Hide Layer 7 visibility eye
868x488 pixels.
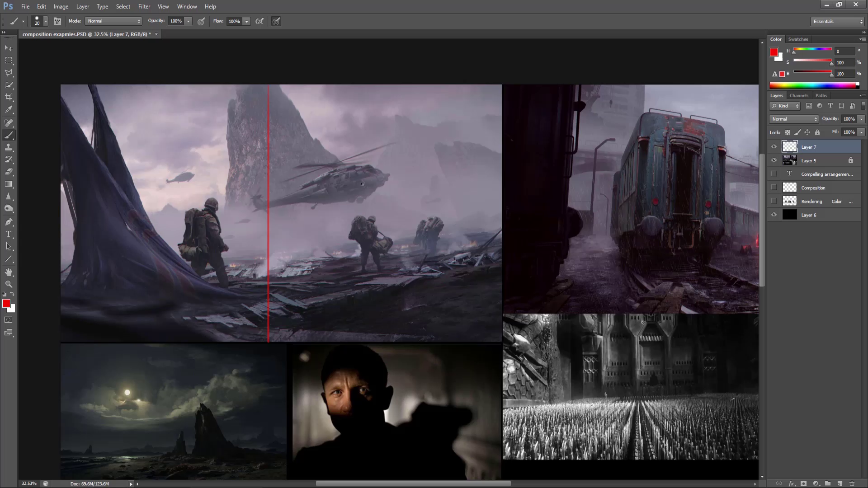tap(774, 147)
